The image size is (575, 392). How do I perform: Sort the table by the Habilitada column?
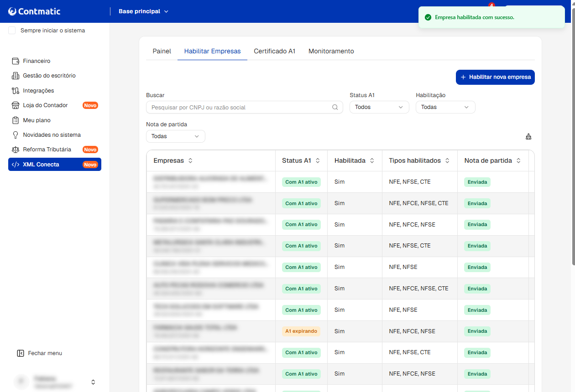coord(372,161)
